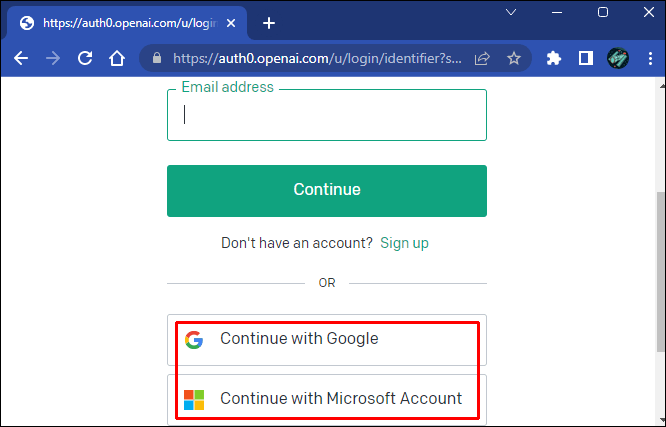Open the Chrome three-dot menu

coord(647,58)
